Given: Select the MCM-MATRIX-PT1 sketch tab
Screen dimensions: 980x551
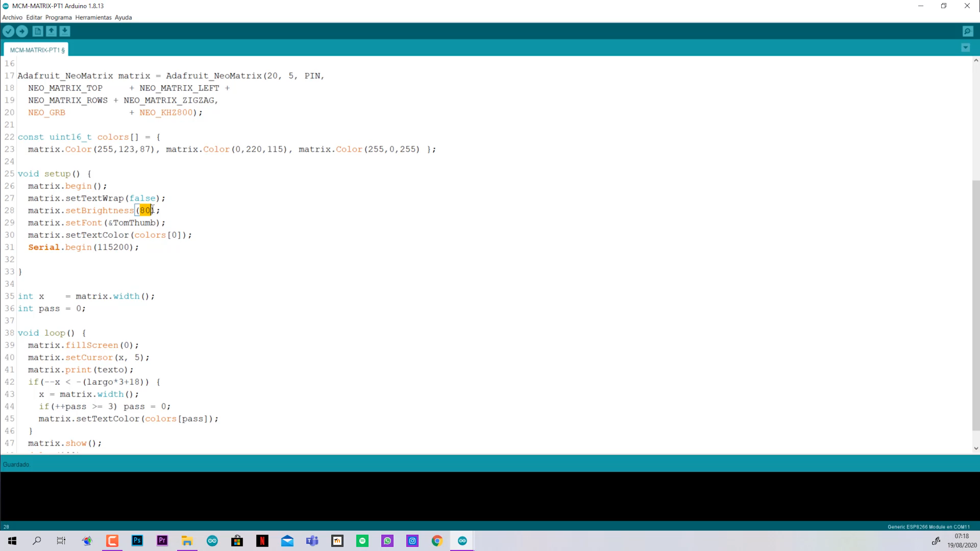Looking at the screenshot, I should 37,50.
